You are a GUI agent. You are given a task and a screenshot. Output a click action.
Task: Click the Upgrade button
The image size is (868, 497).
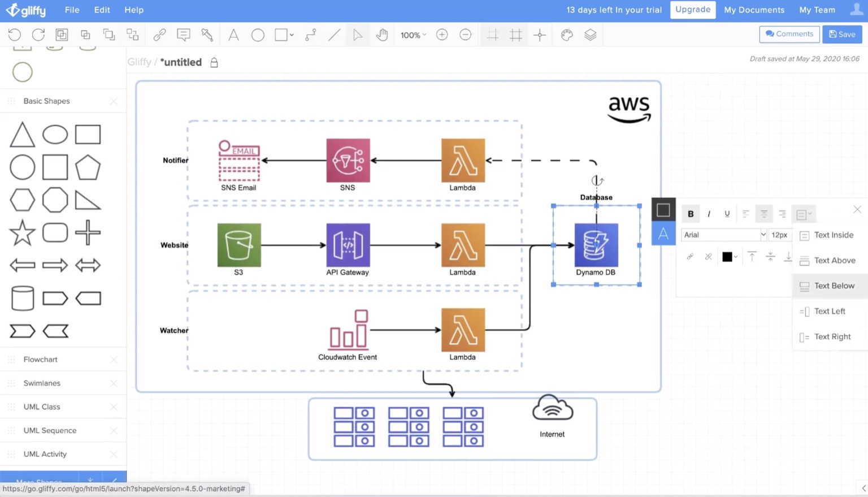click(693, 10)
